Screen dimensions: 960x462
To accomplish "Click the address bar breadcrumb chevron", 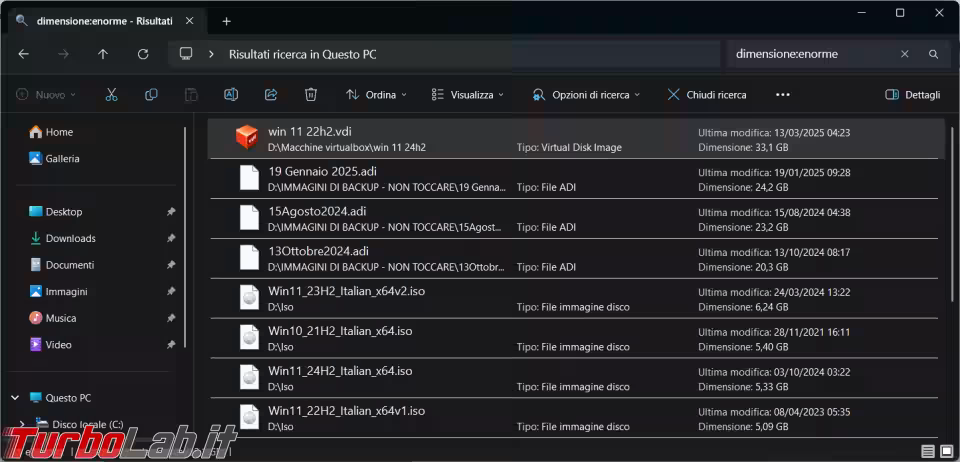I will pyautogui.click(x=211, y=54).
